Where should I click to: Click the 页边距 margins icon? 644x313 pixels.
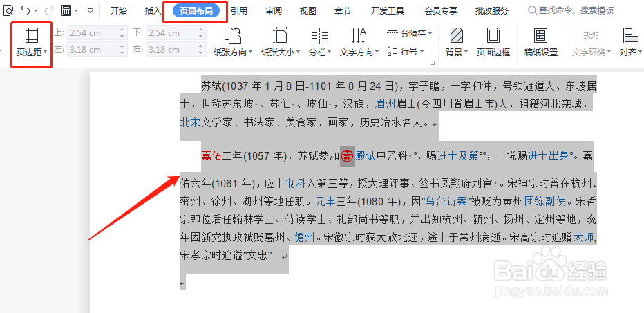coord(32,35)
